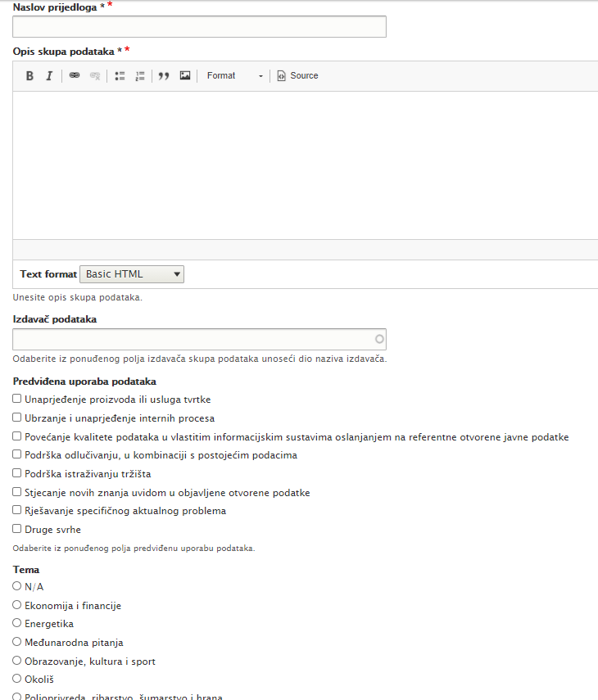Apply block quote formatting
The width and height of the screenshot is (598, 700).
tap(164, 76)
